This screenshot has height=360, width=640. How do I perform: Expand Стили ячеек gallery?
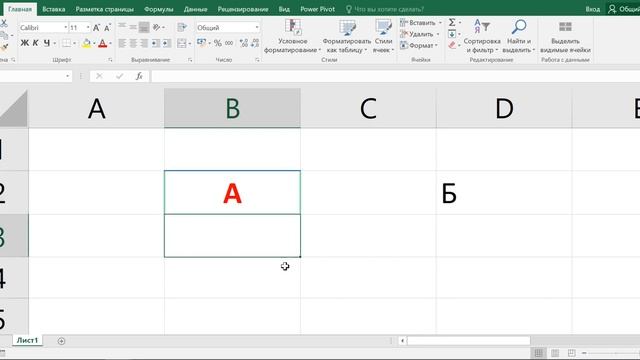383,36
